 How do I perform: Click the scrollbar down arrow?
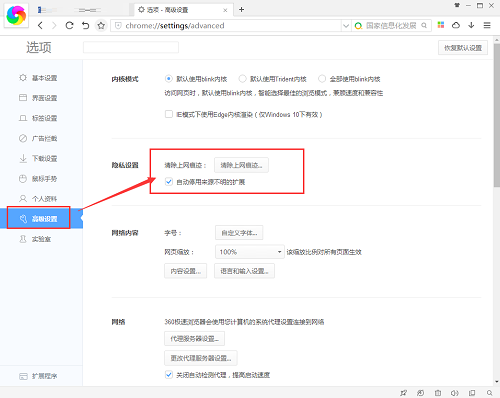[497, 382]
